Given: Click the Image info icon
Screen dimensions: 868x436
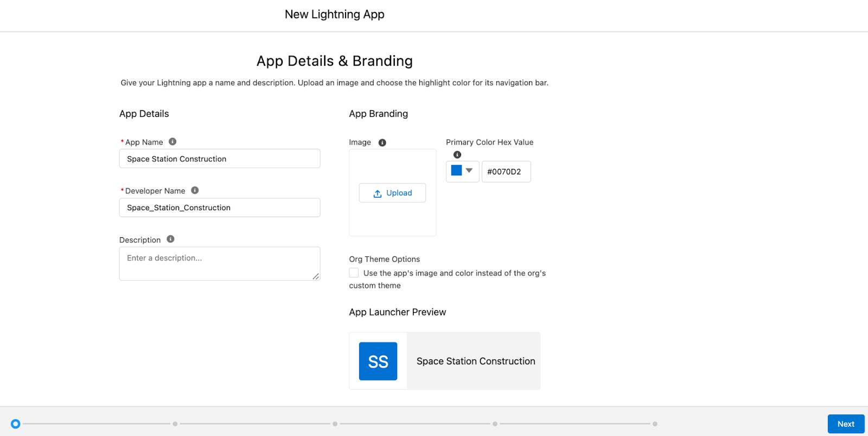Looking at the screenshot, I should pos(382,143).
